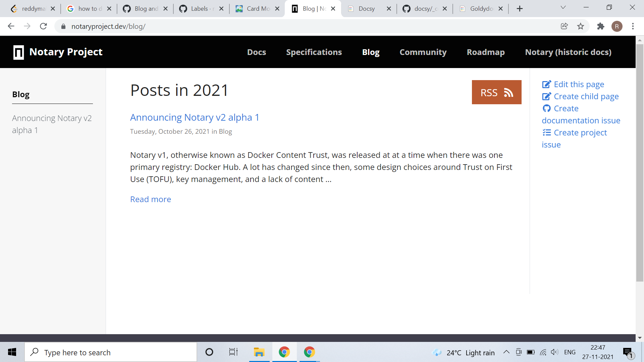Screen dimensions: 644x362
Task: Click the Chrome profile avatar icon
Action: (x=617, y=26)
